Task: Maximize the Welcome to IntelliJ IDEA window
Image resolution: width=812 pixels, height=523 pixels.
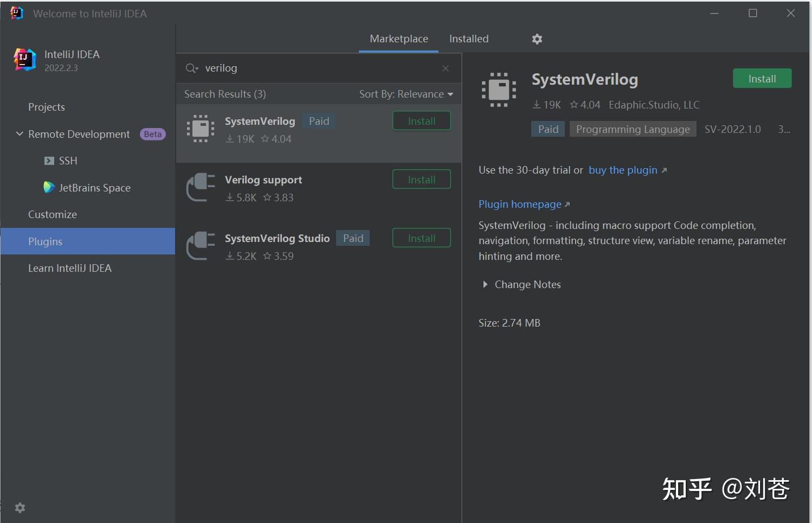Action: [x=753, y=13]
